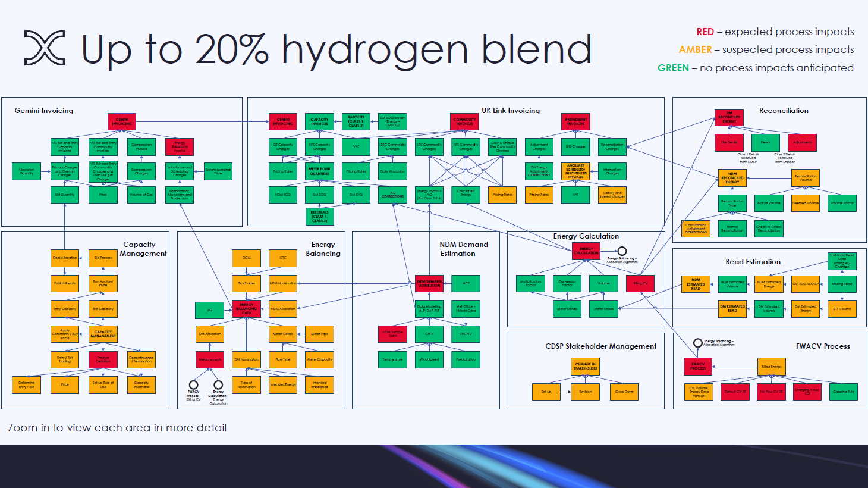Select the ENERGY BALANCING DATA red box

[x=247, y=309]
